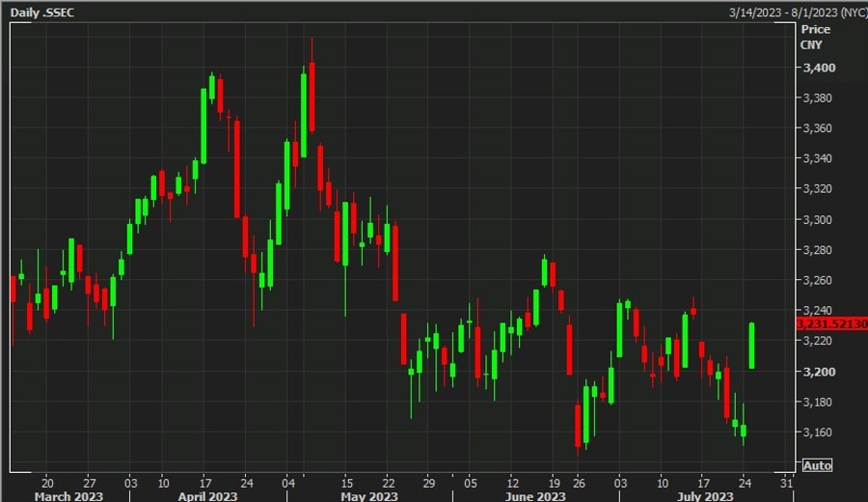Click the date tick '29' on the time axis

pos(429,483)
